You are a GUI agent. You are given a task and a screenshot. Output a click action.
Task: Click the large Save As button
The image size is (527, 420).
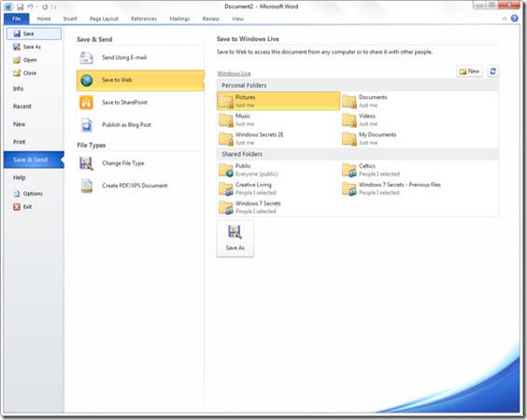(x=235, y=239)
